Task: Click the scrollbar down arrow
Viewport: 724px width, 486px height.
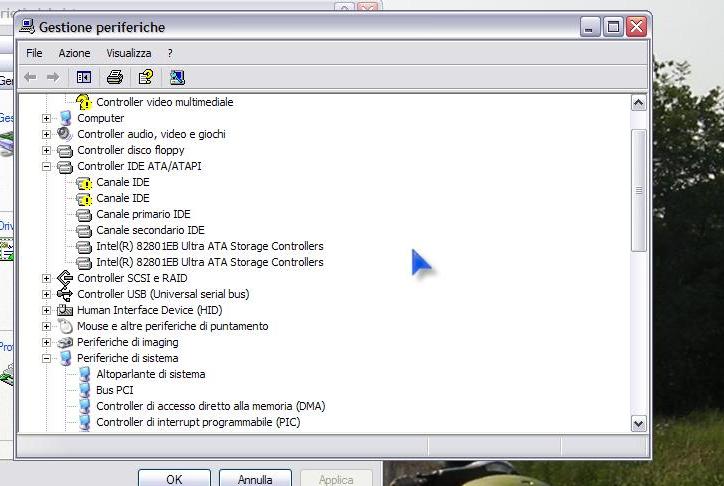Action: 639,423
